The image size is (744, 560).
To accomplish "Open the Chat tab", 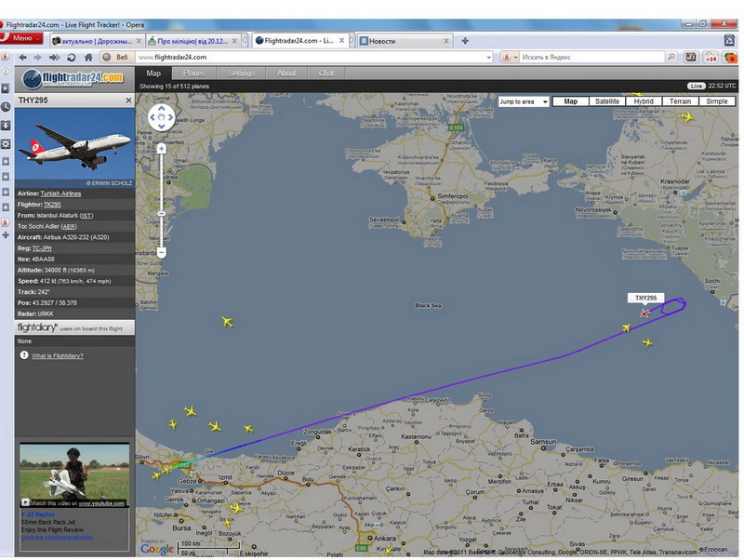I will [326, 73].
